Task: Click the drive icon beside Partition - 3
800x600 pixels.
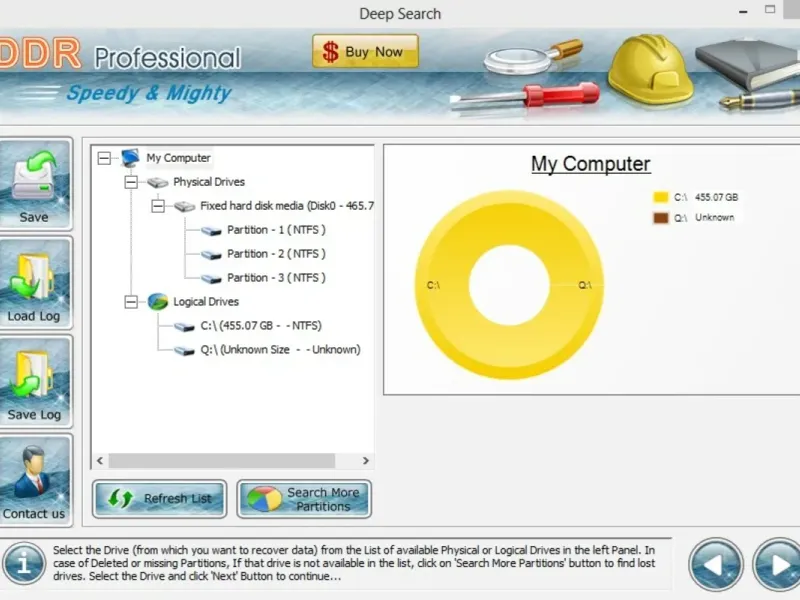Action: click(x=211, y=279)
